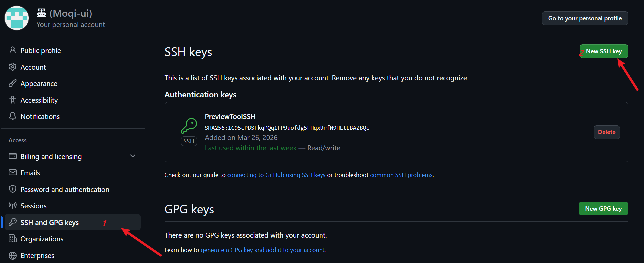Click Go to your personal profile button
The width and height of the screenshot is (644, 263).
pos(585,18)
